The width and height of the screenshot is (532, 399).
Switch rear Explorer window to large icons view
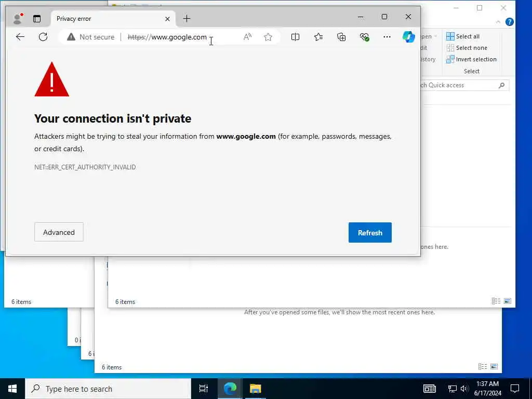[x=494, y=366]
